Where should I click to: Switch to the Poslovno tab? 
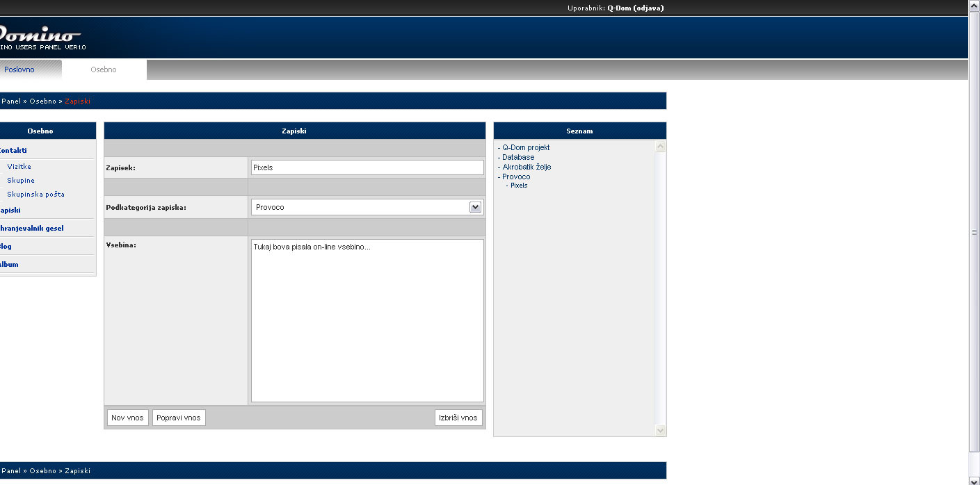19,69
